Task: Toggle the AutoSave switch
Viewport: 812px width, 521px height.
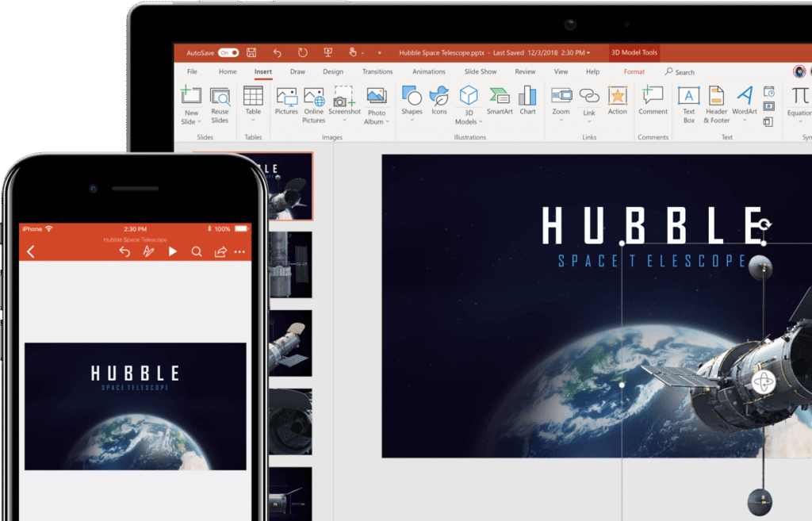Action: (x=228, y=53)
